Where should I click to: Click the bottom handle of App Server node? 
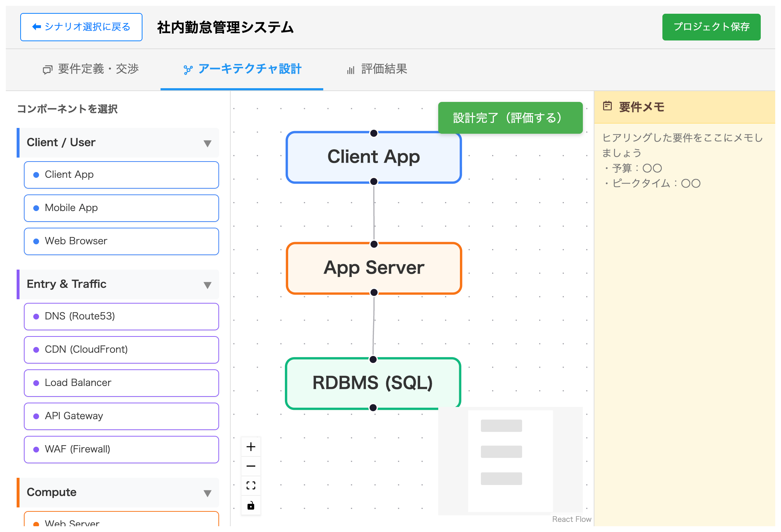pyautogui.click(x=374, y=292)
